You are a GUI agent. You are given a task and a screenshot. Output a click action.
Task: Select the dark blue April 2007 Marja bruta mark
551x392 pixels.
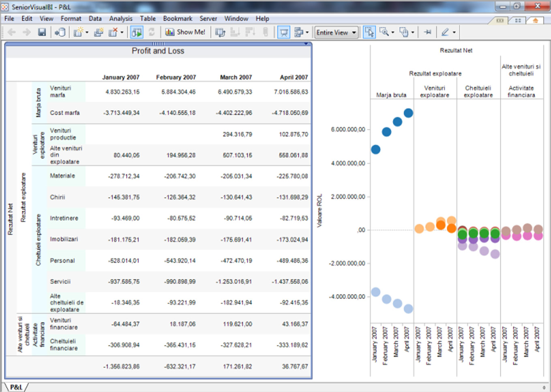(408, 113)
